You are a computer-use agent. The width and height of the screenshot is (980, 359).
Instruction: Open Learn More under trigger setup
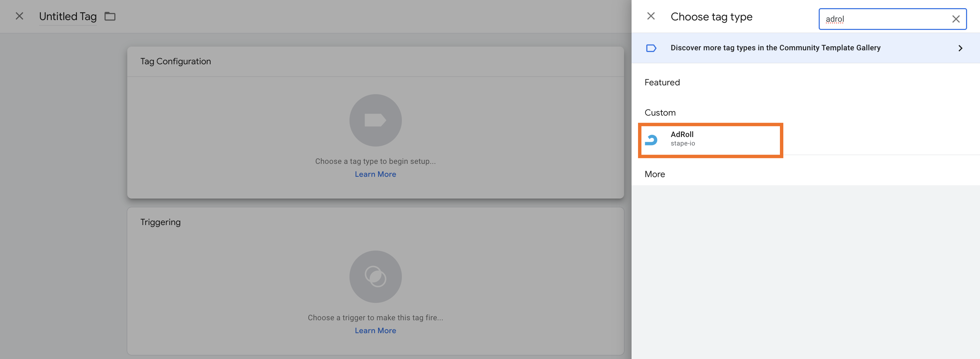(x=375, y=330)
